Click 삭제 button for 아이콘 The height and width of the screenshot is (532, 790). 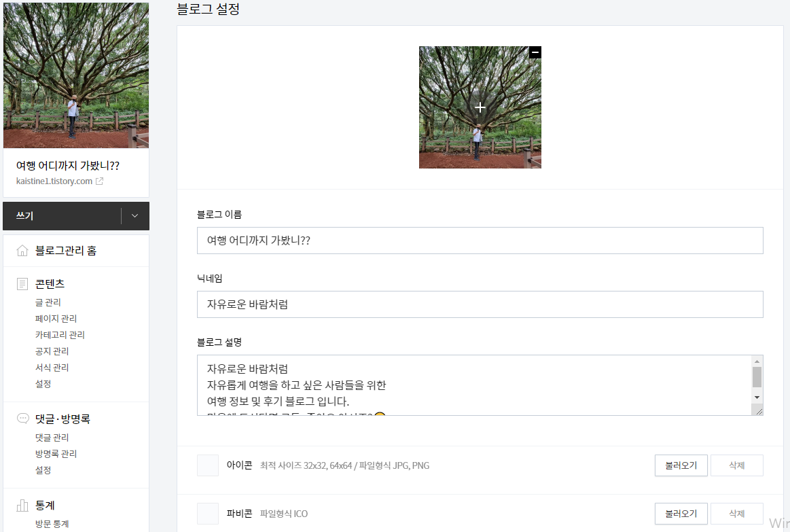[x=737, y=465]
